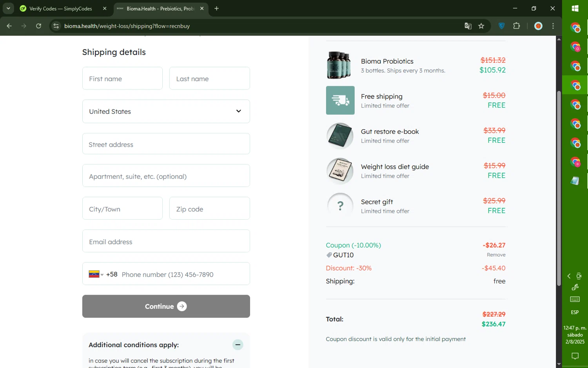Open Chrome three-dot menu

[x=553, y=26]
